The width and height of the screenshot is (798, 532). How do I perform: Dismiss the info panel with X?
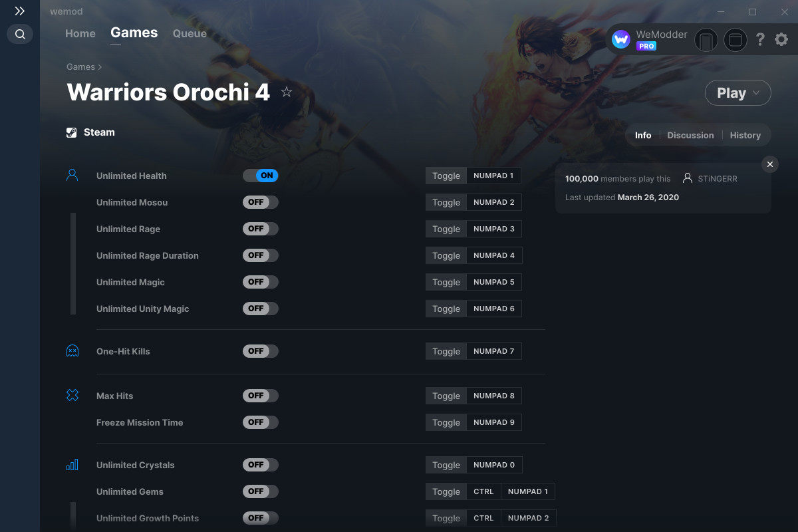pyautogui.click(x=769, y=164)
